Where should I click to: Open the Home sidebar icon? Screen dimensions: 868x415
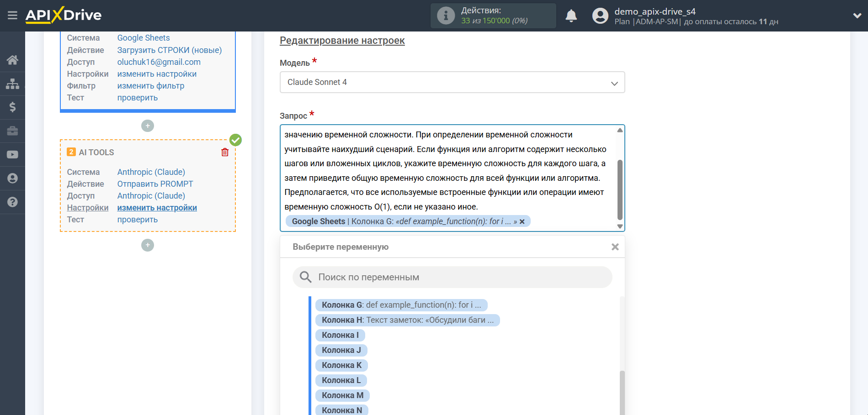12,60
